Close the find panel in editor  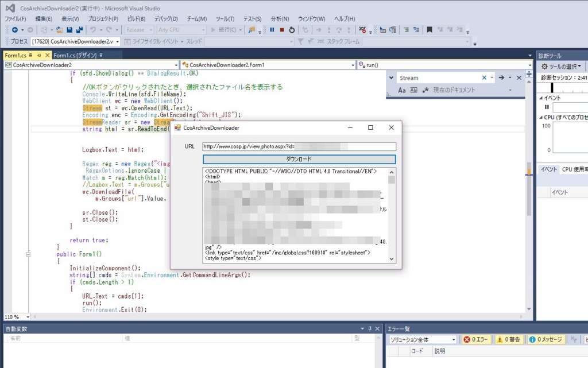519,78
